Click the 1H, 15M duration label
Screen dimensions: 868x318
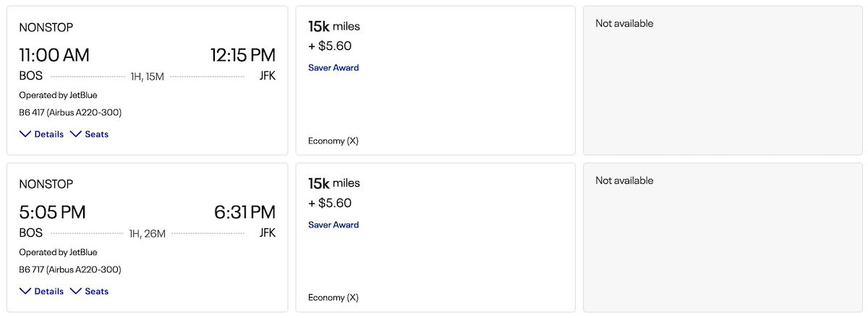[147, 76]
